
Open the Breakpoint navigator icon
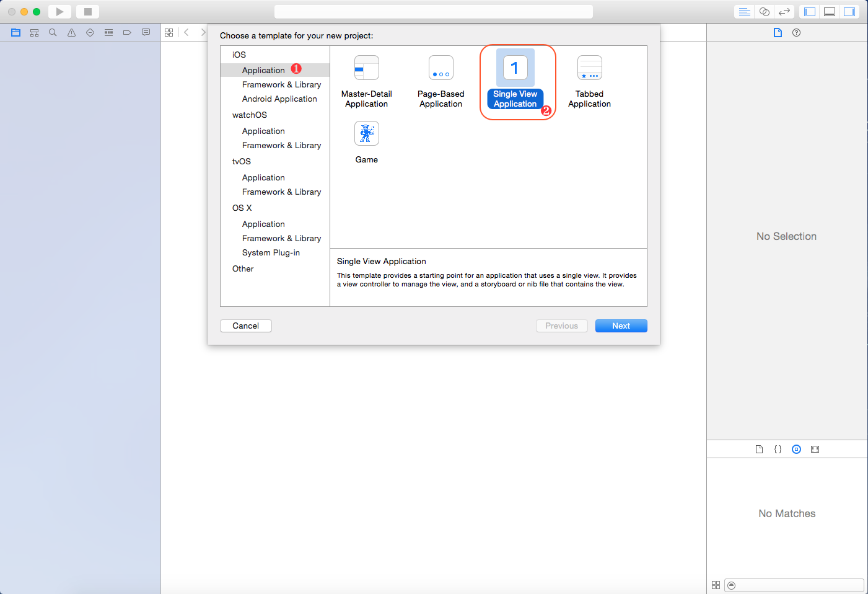click(127, 33)
